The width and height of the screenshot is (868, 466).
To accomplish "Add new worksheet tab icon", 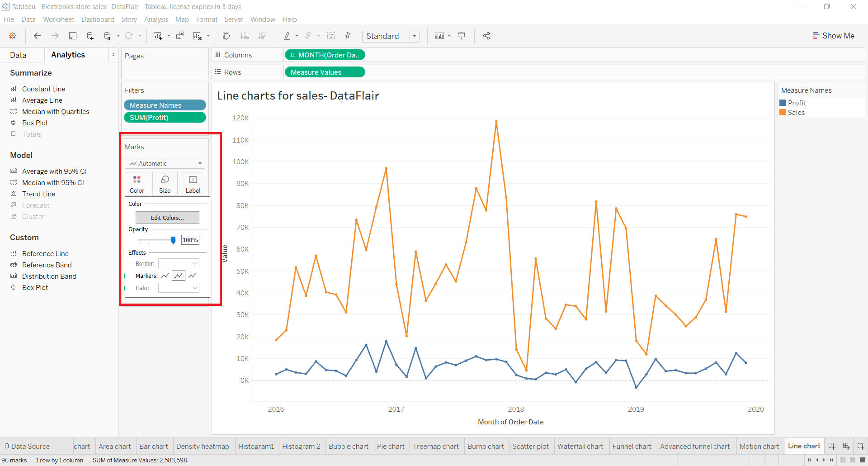I will (x=832, y=446).
